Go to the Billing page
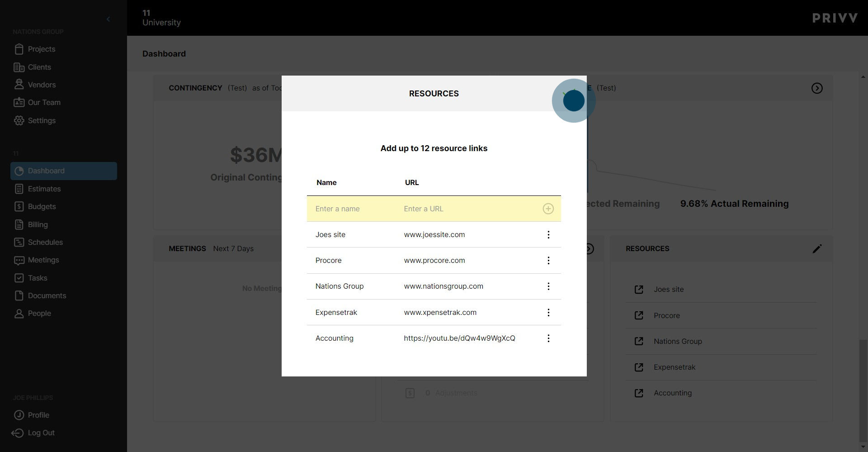 click(38, 224)
